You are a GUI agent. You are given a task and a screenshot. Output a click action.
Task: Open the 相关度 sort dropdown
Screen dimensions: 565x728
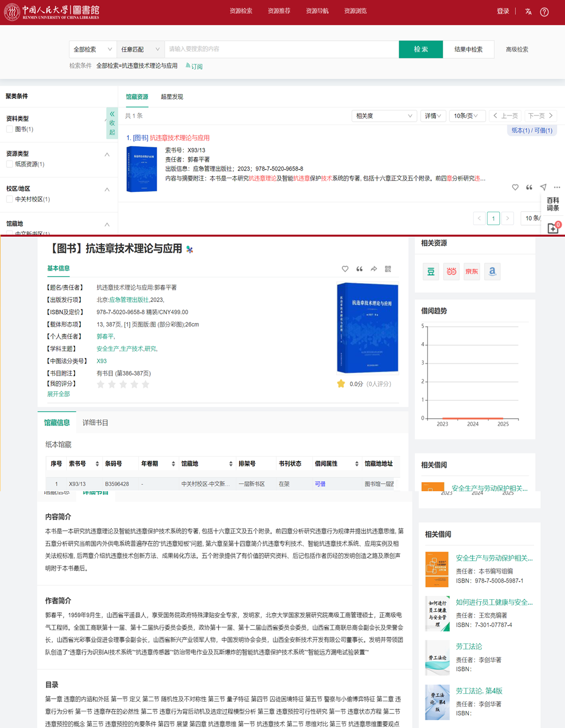click(x=384, y=116)
